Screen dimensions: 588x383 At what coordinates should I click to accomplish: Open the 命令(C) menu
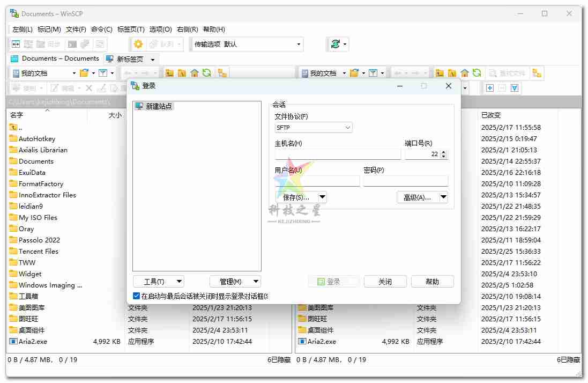[102, 30]
